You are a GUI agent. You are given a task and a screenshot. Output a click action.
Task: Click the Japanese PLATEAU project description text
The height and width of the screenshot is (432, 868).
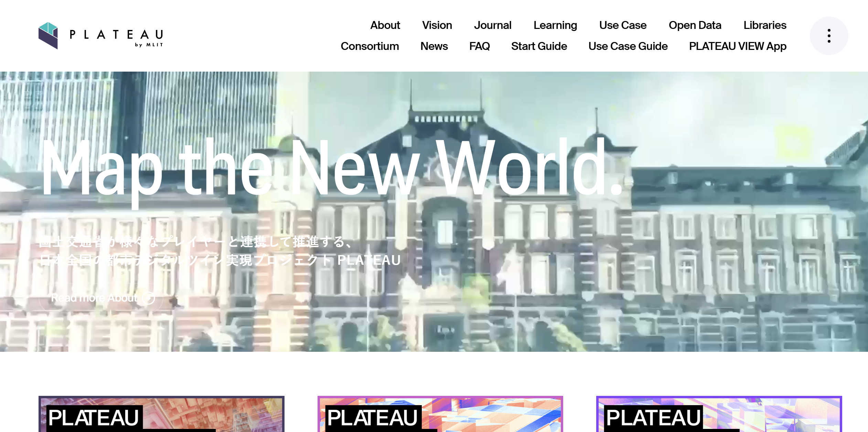coord(220,251)
